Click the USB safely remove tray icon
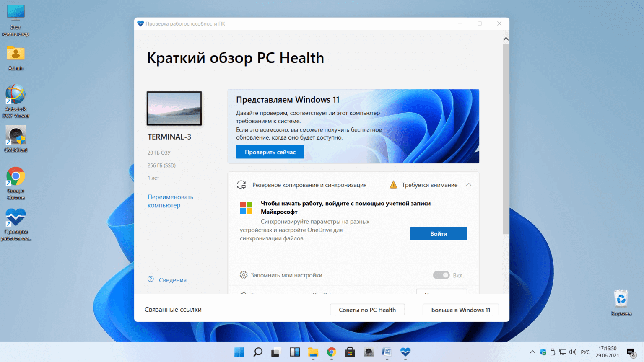 (x=553, y=352)
